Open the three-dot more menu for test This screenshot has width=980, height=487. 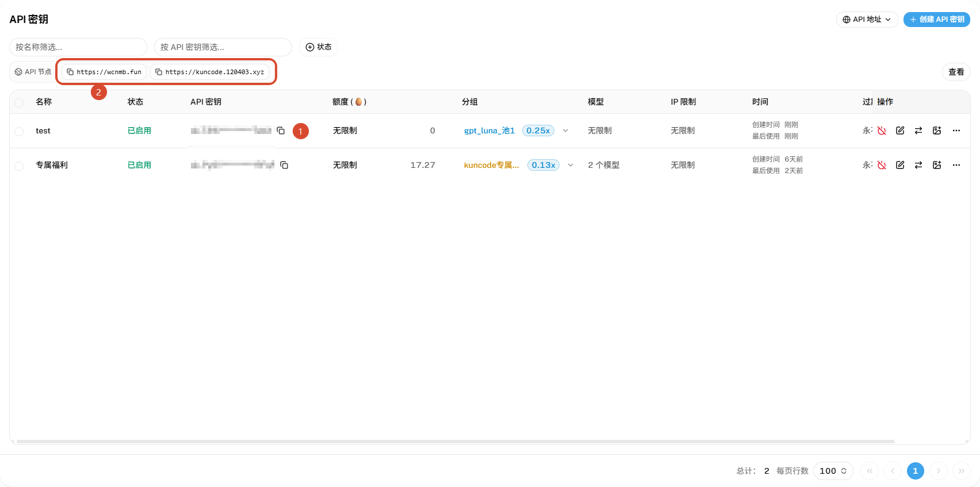[956, 131]
